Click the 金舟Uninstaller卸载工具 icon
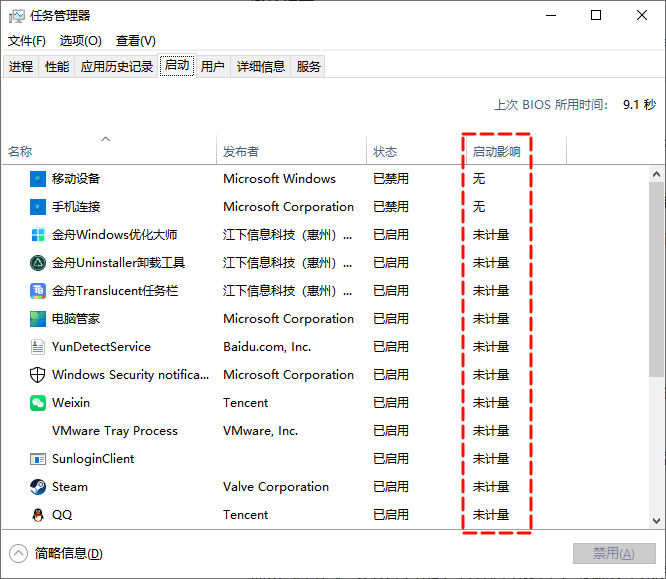Image resolution: width=666 pixels, height=579 pixels. 38,263
